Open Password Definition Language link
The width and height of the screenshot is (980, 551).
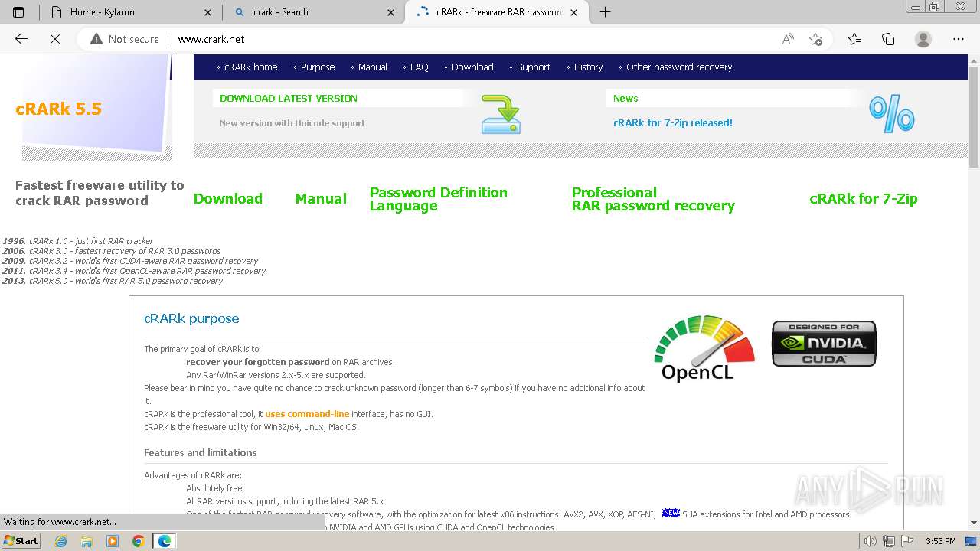439,199
